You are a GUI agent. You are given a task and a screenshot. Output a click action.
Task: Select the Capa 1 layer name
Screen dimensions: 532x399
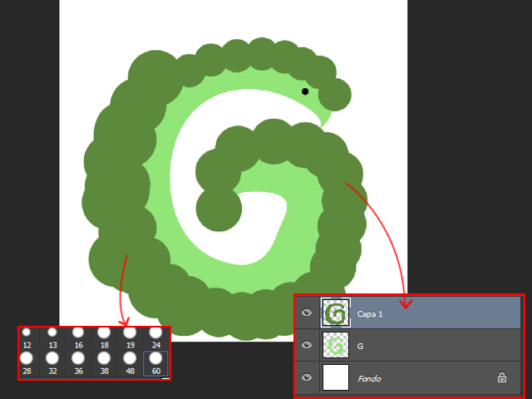[x=370, y=314]
